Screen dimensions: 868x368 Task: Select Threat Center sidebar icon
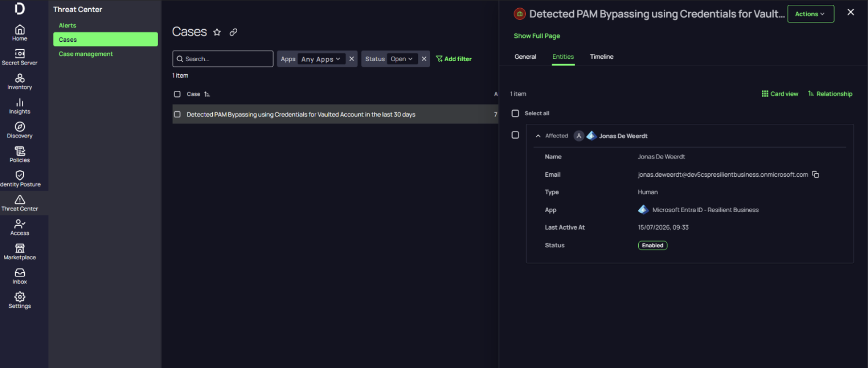(x=19, y=203)
